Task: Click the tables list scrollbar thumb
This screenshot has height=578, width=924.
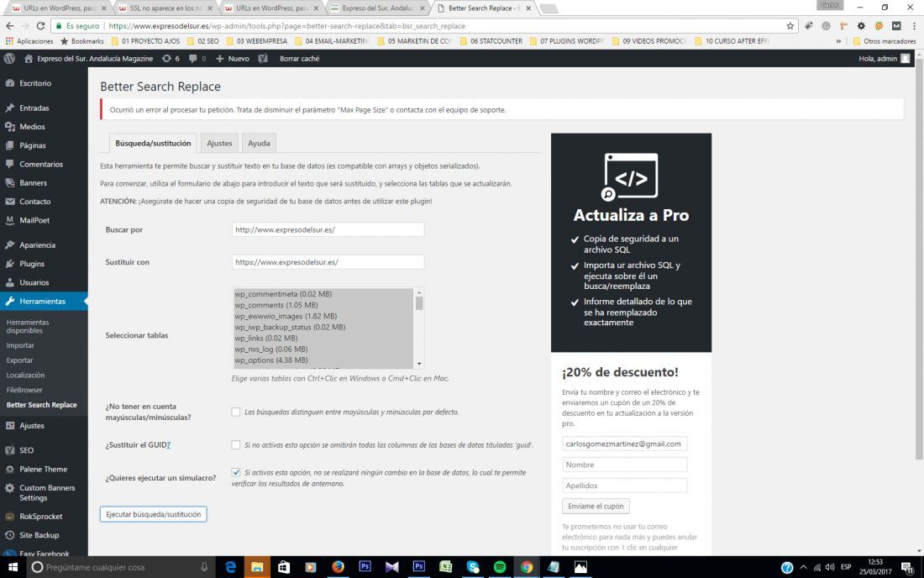Action: pos(419,302)
